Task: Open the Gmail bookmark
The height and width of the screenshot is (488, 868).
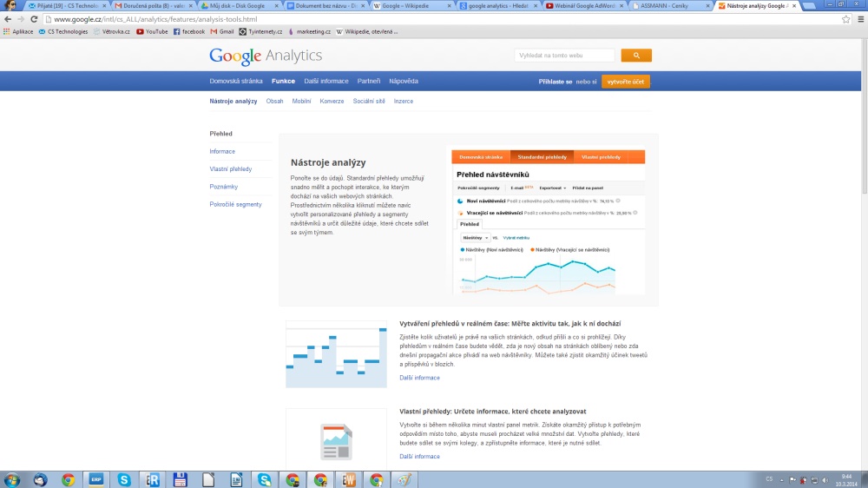Action: click(222, 31)
